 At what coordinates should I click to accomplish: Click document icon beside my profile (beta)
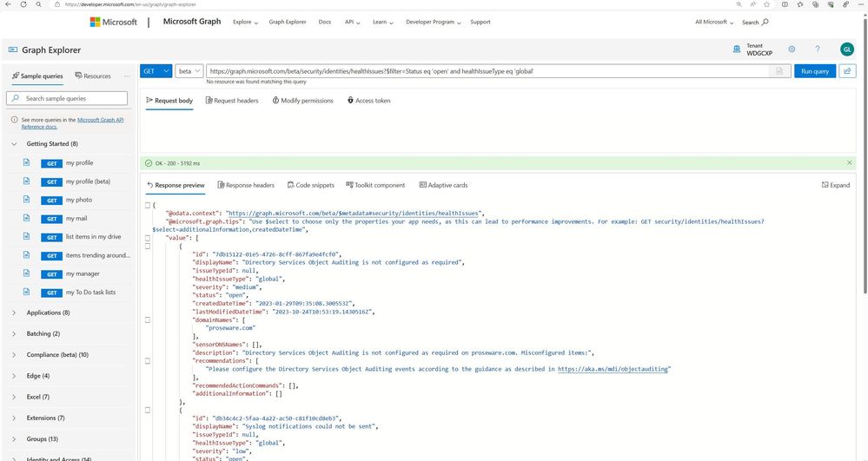[x=26, y=181]
